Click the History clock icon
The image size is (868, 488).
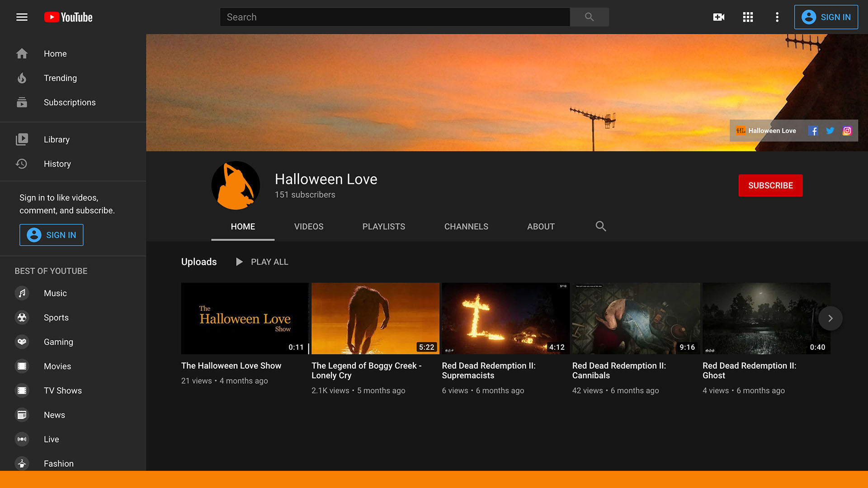point(22,164)
